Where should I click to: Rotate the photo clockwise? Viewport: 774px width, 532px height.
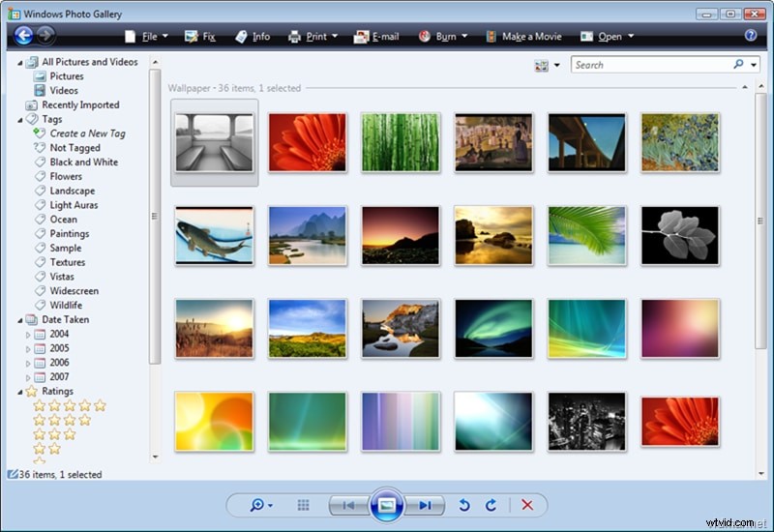tap(491, 505)
